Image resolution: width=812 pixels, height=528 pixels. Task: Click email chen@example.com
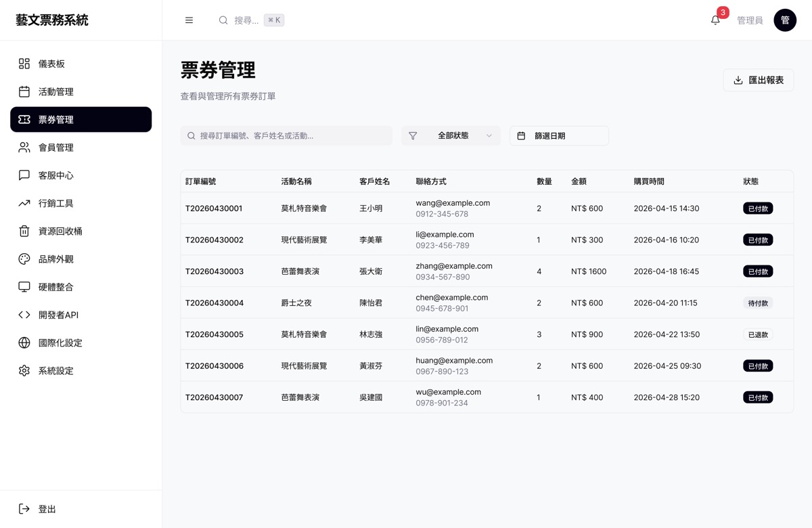pos(451,297)
